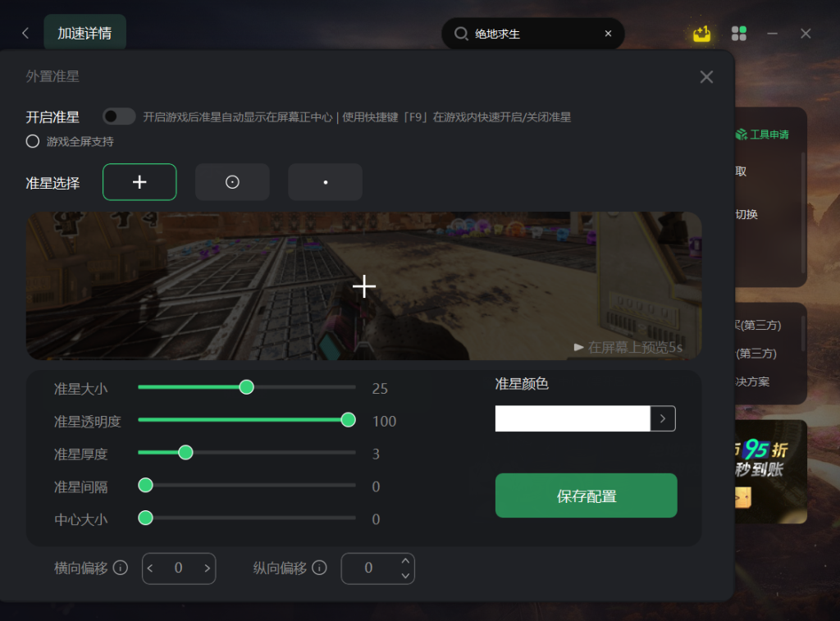The image size is (840, 621).
Task: Increase 纵向偏移 with up arrow
Action: click(x=405, y=561)
